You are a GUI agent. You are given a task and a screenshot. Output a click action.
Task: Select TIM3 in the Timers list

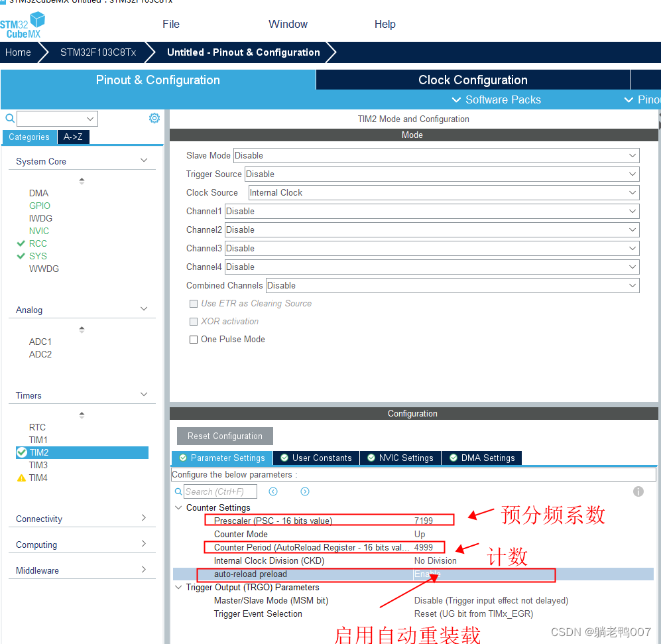[x=38, y=465]
